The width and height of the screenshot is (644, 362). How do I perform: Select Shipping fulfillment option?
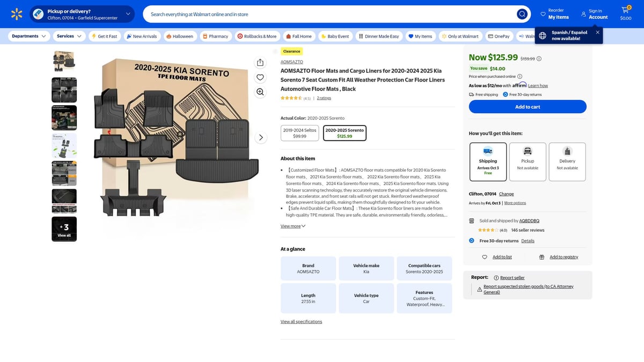[x=488, y=162]
